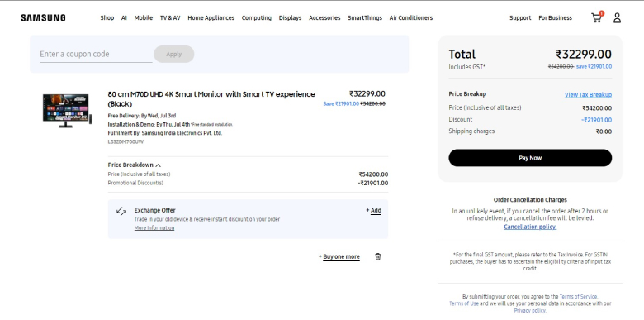Click the Total amount ₹32299.00 in summary

583,55
